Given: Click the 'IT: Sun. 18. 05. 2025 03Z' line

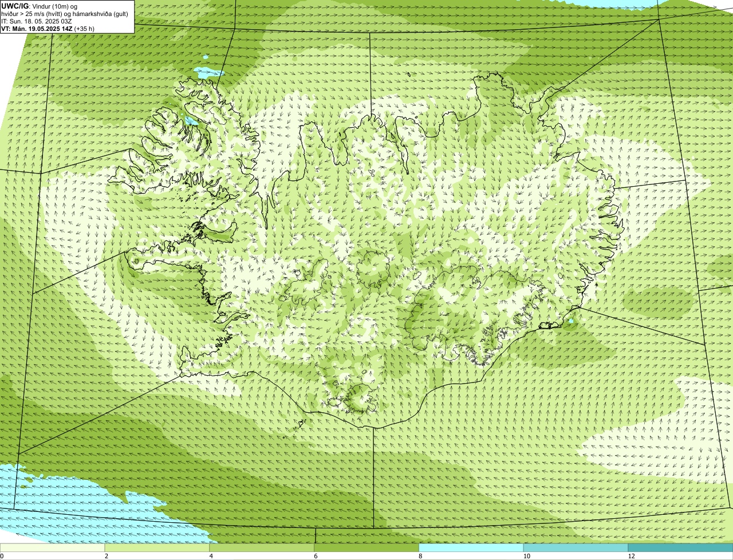Looking at the screenshot, I should (37, 21).
